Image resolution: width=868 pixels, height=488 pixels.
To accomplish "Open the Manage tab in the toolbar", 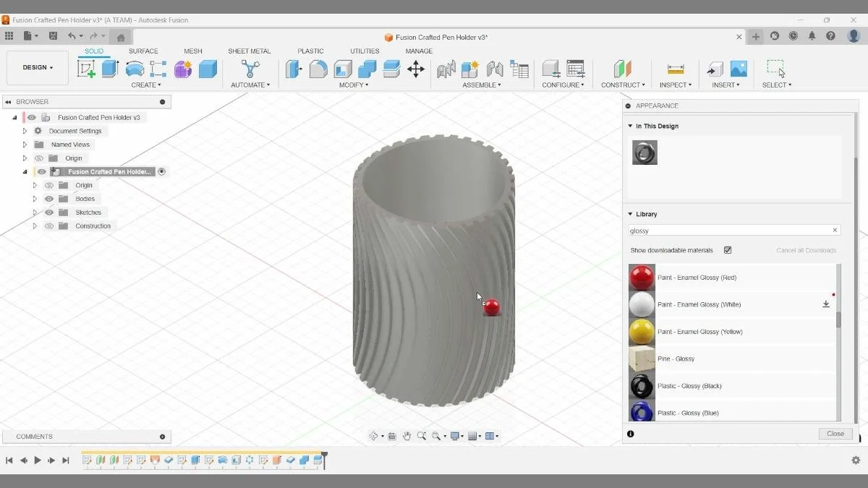I will pos(419,51).
